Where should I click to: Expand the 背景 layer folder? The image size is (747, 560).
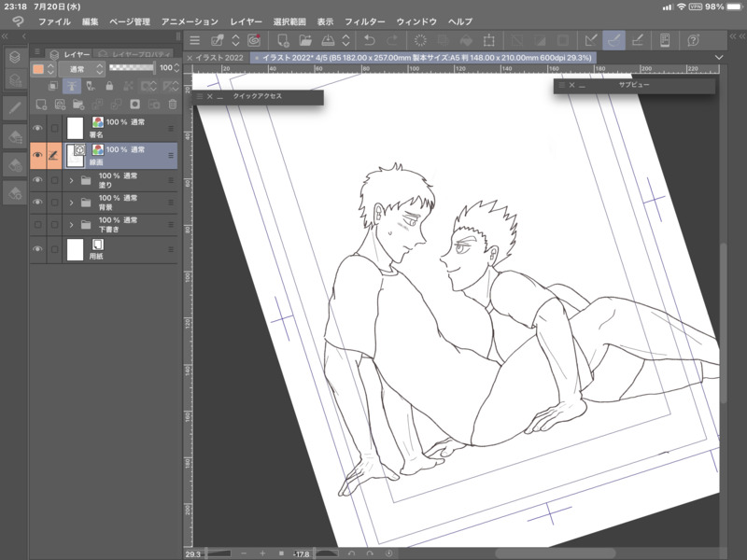point(72,203)
